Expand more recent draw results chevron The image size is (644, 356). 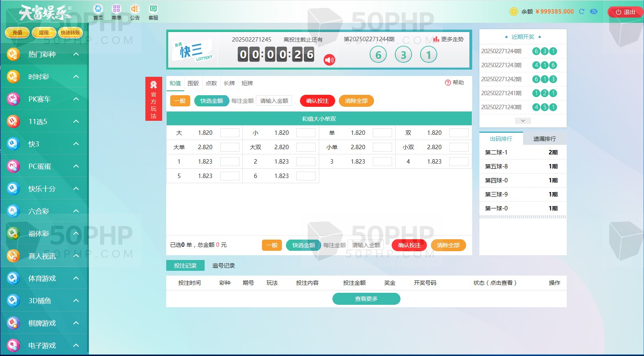[523, 121]
